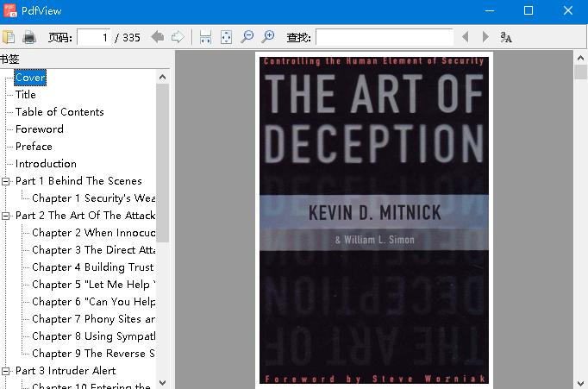Open the Chapter 7 Phony Sites bookmark

tap(94, 319)
